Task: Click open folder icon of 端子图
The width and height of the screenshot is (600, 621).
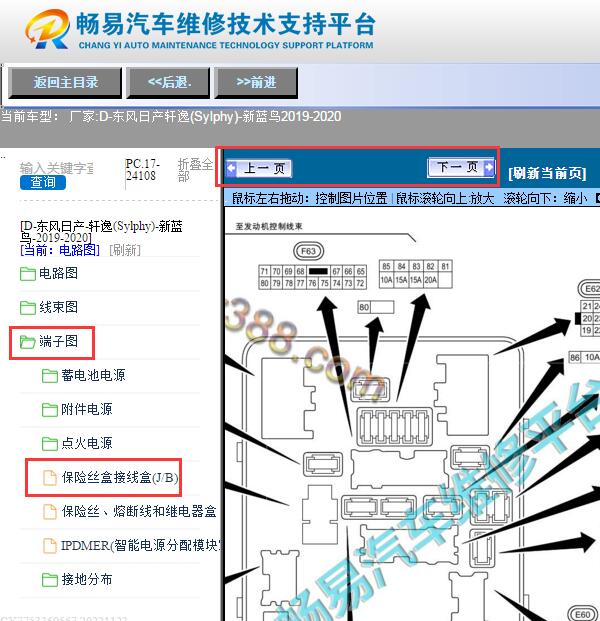Action: click(28, 342)
